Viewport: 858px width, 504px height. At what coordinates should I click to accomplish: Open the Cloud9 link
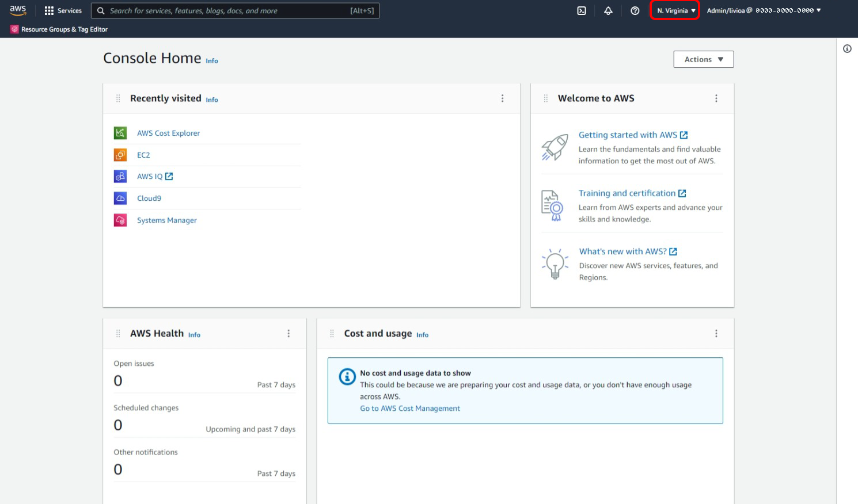click(149, 198)
